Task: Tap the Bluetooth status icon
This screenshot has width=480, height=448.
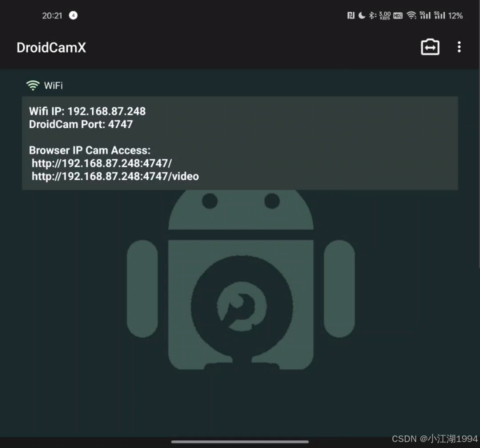Action: point(372,15)
